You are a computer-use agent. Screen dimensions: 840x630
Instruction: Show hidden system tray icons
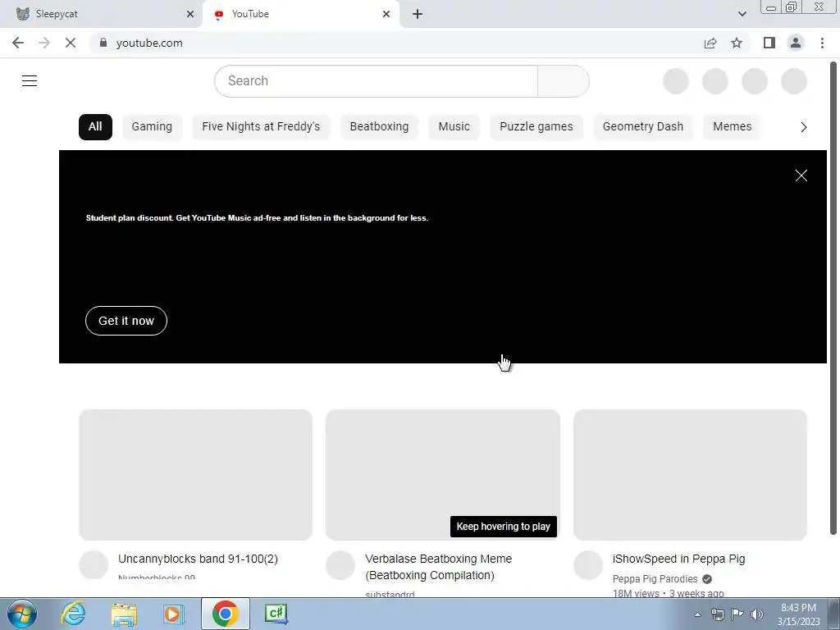[697, 614]
